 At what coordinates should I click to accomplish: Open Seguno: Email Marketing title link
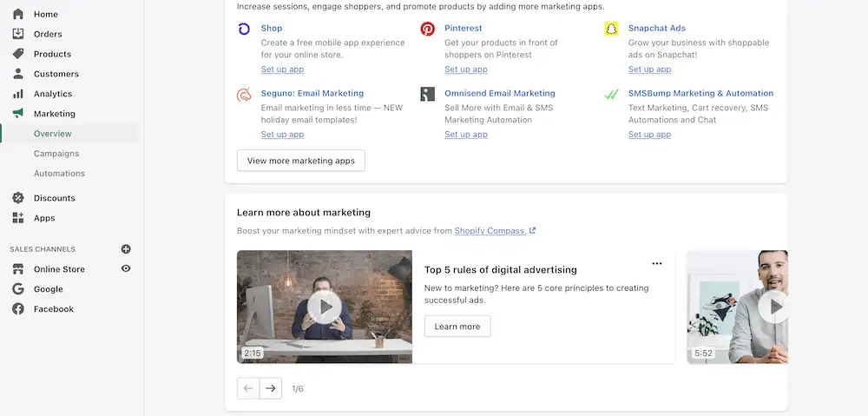[x=312, y=94]
